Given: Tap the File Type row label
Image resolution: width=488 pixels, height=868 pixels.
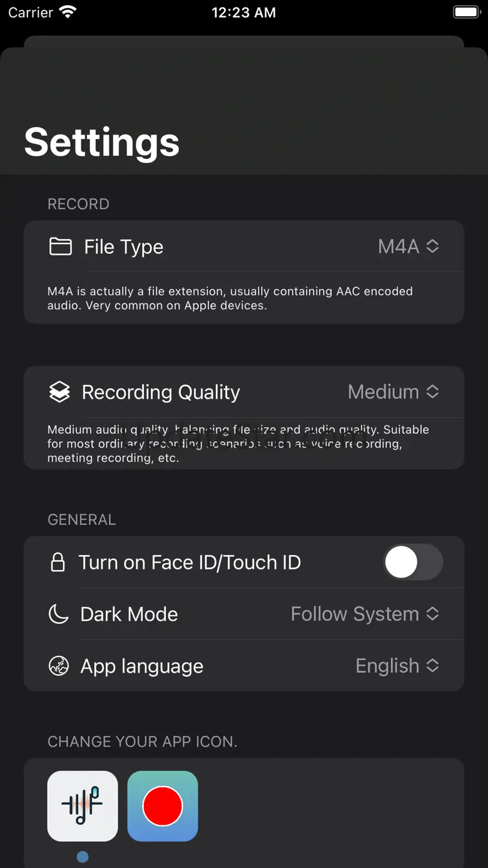Looking at the screenshot, I should pyautogui.click(x=124, y=247).
